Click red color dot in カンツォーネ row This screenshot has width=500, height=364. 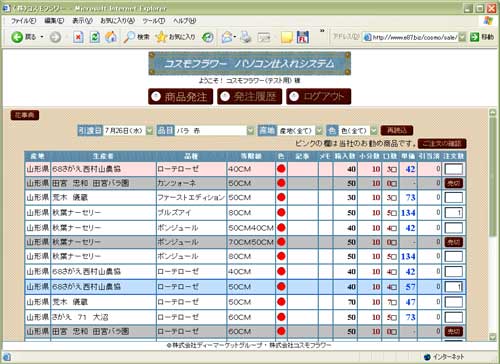point(281,183)
